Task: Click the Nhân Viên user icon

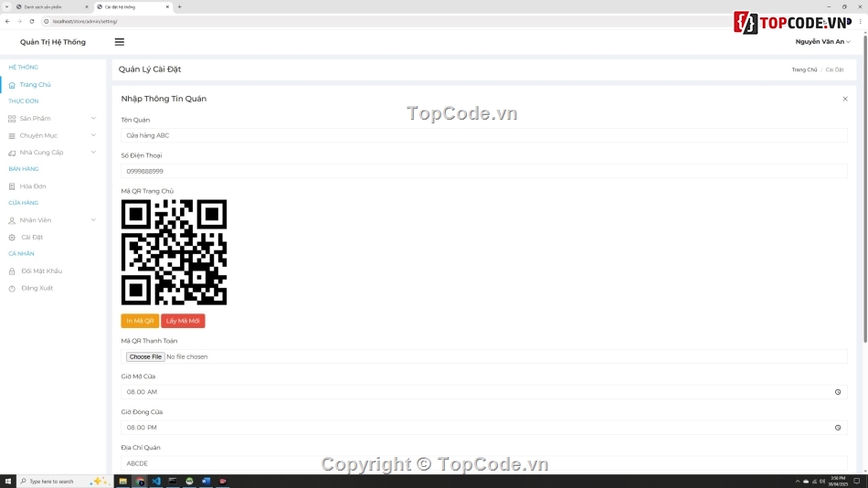Action: [12, 220]
